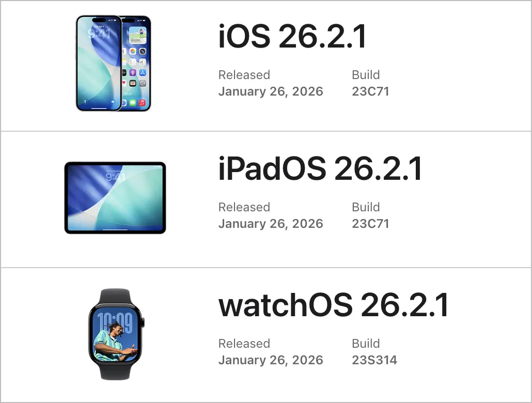This screenshot has height=403, width=532.
Task: Click the iPad device image
Action: coord(115,197)
